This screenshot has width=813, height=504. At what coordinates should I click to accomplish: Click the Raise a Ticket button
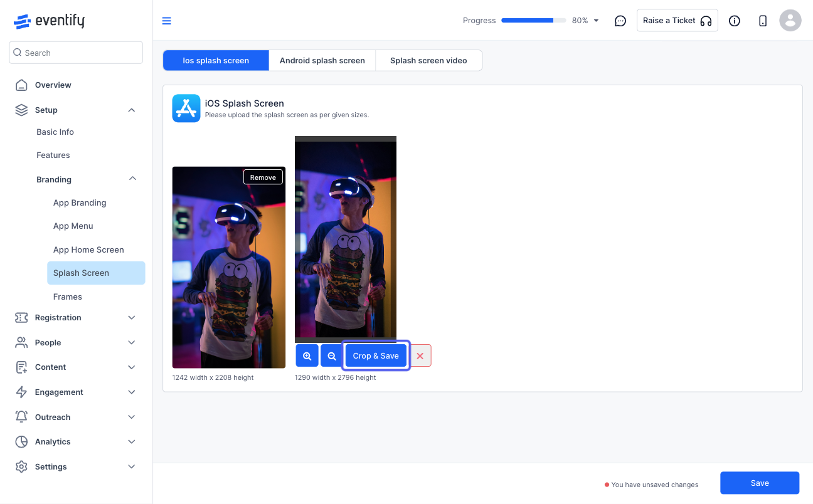point(677,21)
